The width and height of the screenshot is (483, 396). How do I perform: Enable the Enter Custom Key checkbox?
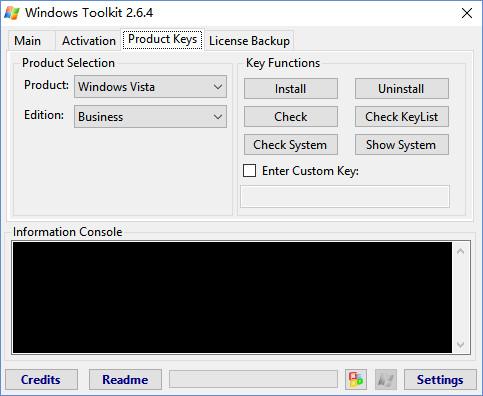[250, 171]
